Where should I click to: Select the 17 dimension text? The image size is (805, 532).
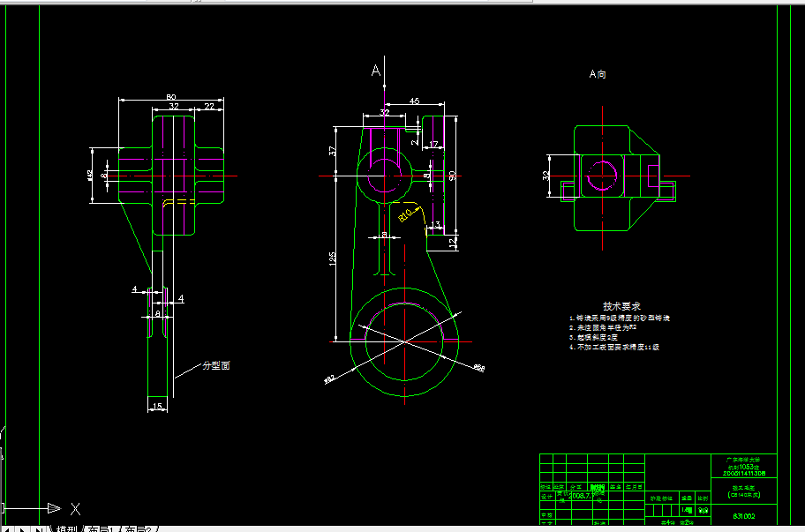433,144
